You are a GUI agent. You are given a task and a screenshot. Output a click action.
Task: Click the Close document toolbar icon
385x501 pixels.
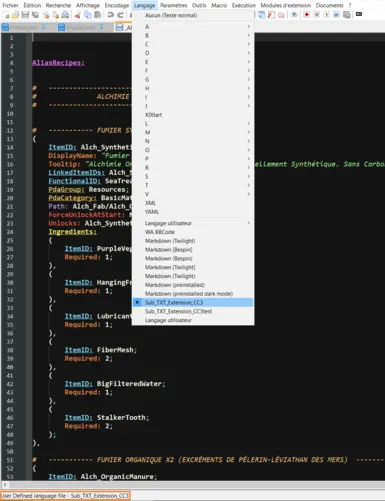coord(46,15)
